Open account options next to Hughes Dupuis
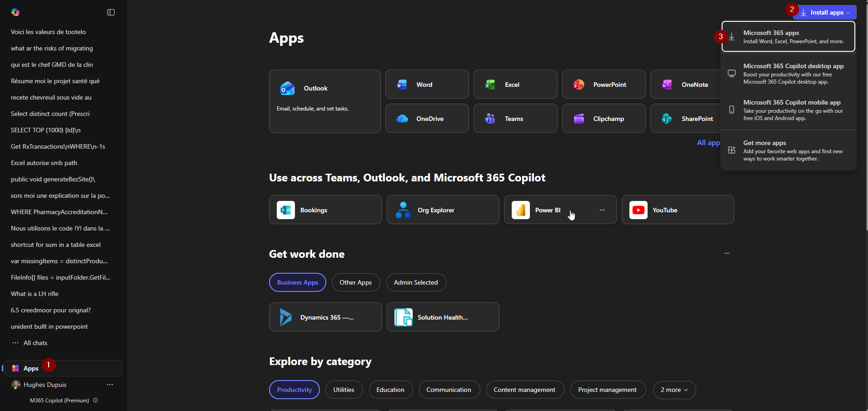This screenshot has height=411, width=868. 110,385
